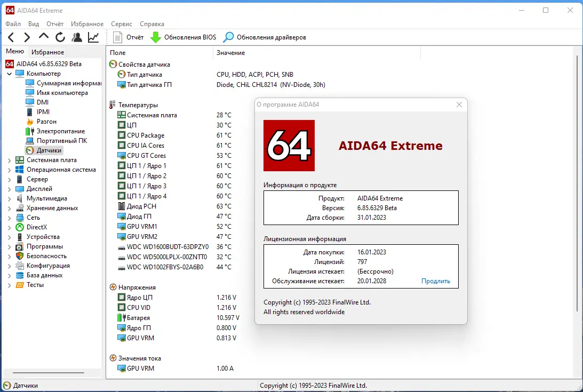Open the graph chart icon in the toolbar

click(x=93, y=37)
